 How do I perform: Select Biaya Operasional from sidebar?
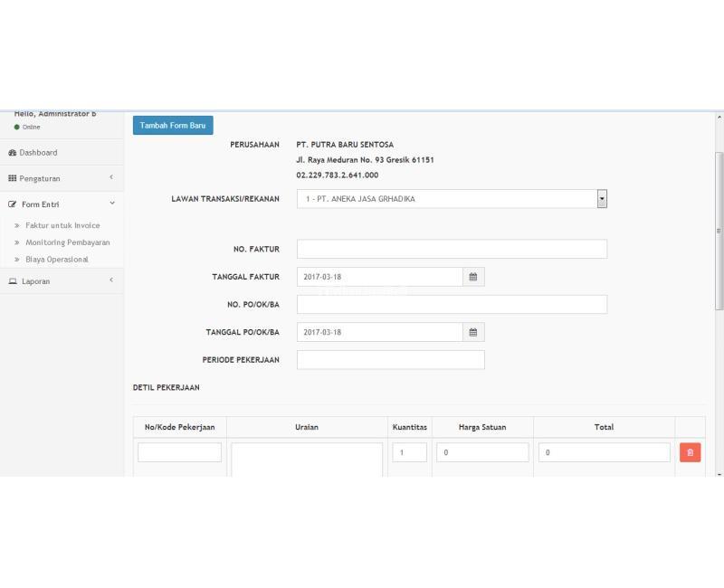tap(56, 260)
